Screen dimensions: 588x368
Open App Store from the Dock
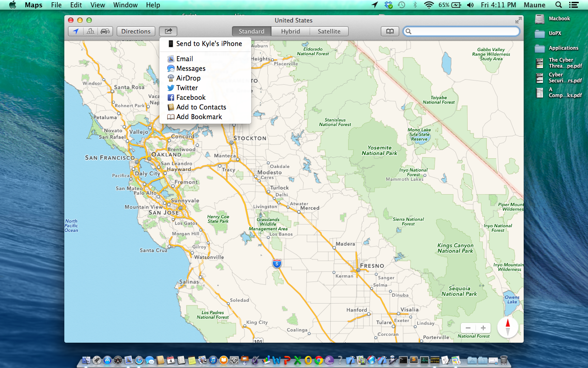107,360
